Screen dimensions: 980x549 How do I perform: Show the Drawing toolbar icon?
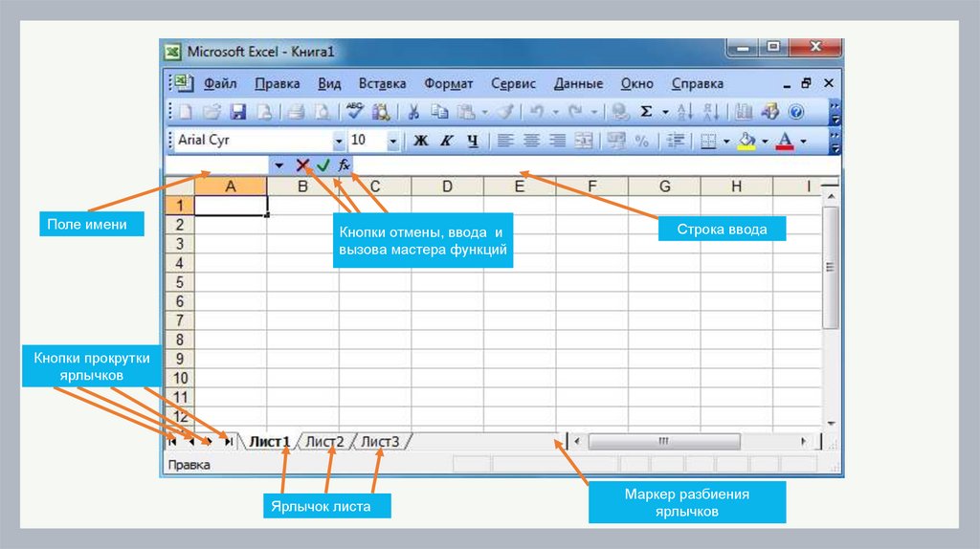pos(770,112)
